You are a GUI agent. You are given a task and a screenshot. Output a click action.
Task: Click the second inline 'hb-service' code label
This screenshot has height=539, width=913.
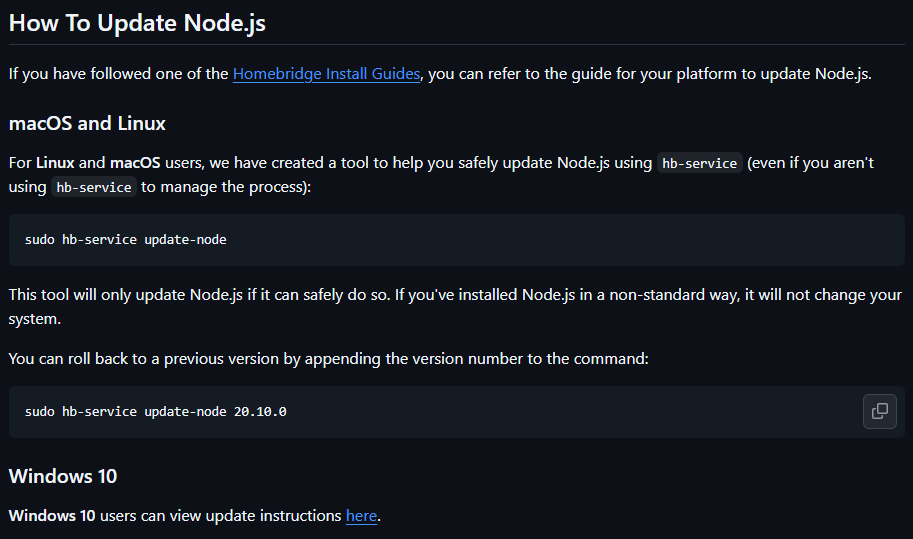coord(93,187)
